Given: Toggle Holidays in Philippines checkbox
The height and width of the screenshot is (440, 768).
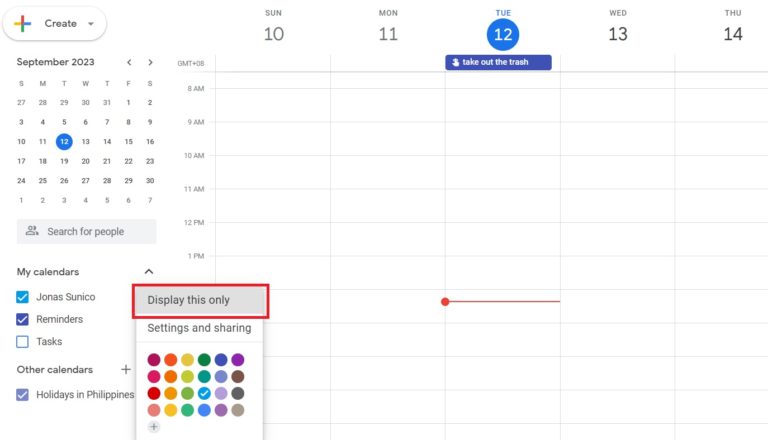Looking at the screenshot, I should click(22, 394).
